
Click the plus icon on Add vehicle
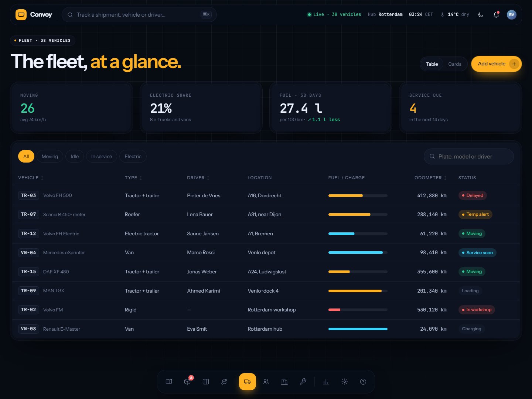[x=514, y=64]
